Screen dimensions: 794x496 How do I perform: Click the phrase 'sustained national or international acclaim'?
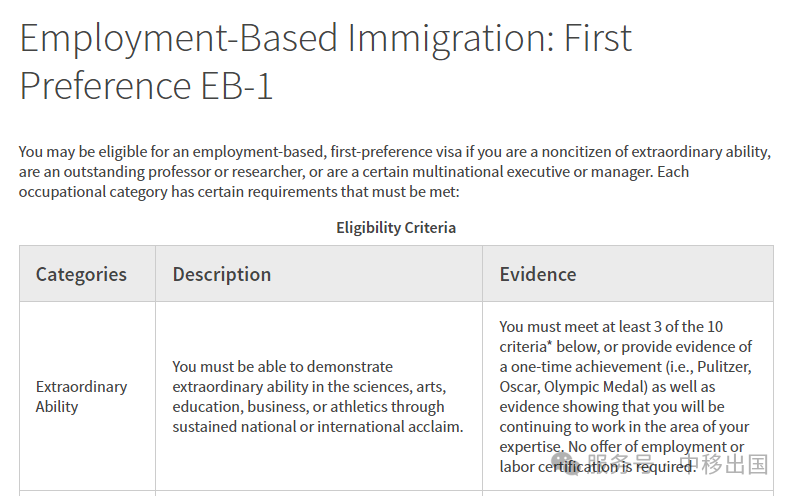316,427
